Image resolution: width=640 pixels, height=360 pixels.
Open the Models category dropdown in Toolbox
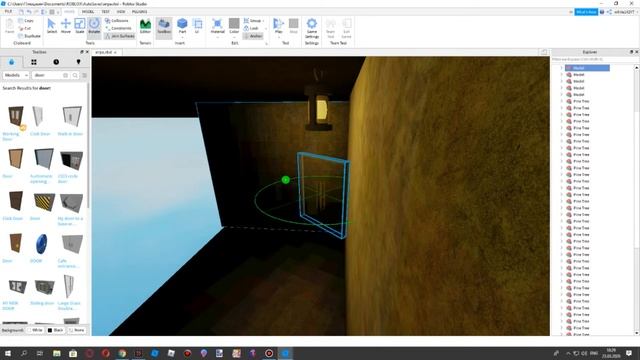pos(16,76)
